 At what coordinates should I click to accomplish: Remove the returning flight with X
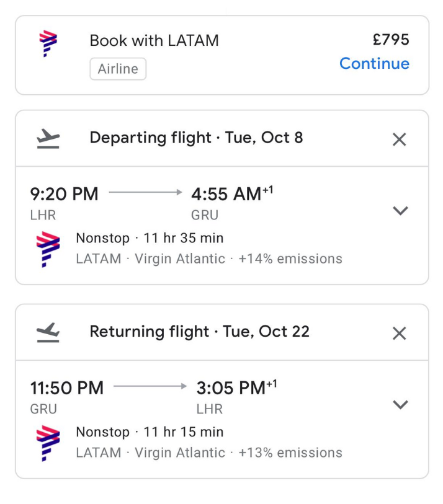(400, 334)
